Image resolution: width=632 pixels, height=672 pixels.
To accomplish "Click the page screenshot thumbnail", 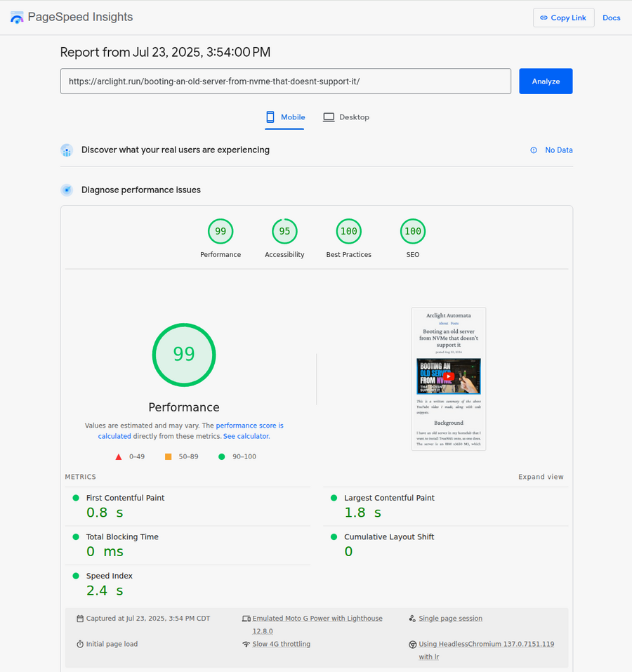I will coord(449,378).
